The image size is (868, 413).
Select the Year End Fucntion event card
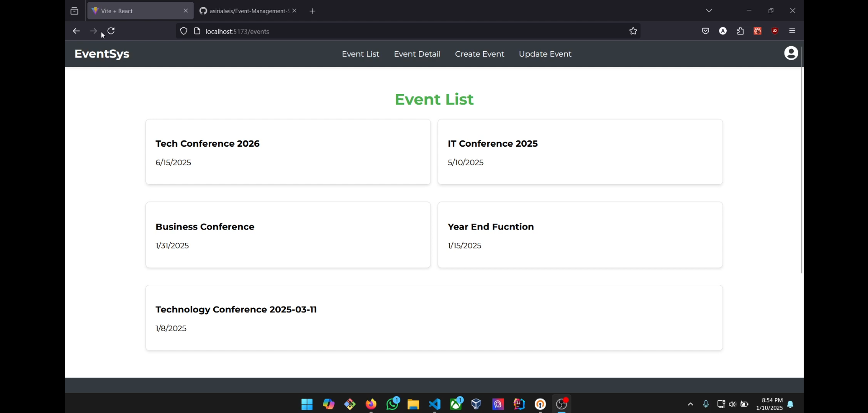[580, 235]
